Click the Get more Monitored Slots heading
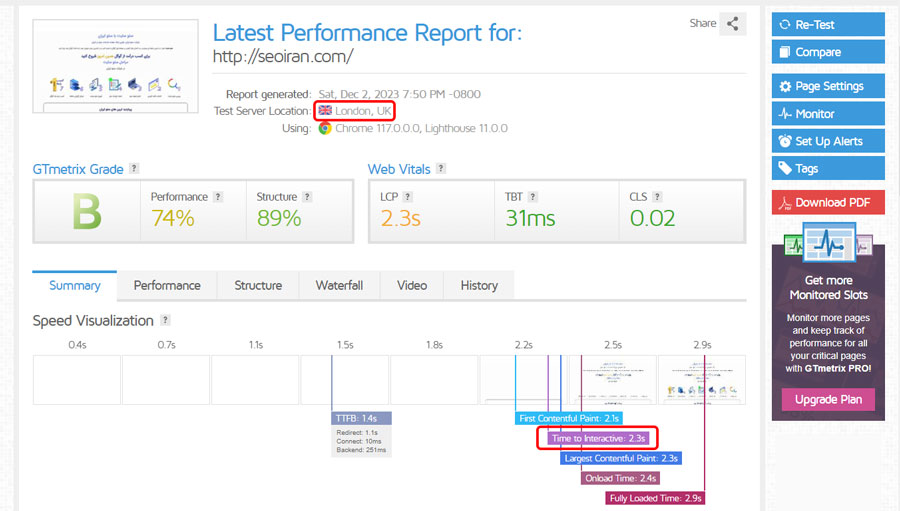Image resolution: width=900 pixels, height=511 pixels. [x=828, y=288]
